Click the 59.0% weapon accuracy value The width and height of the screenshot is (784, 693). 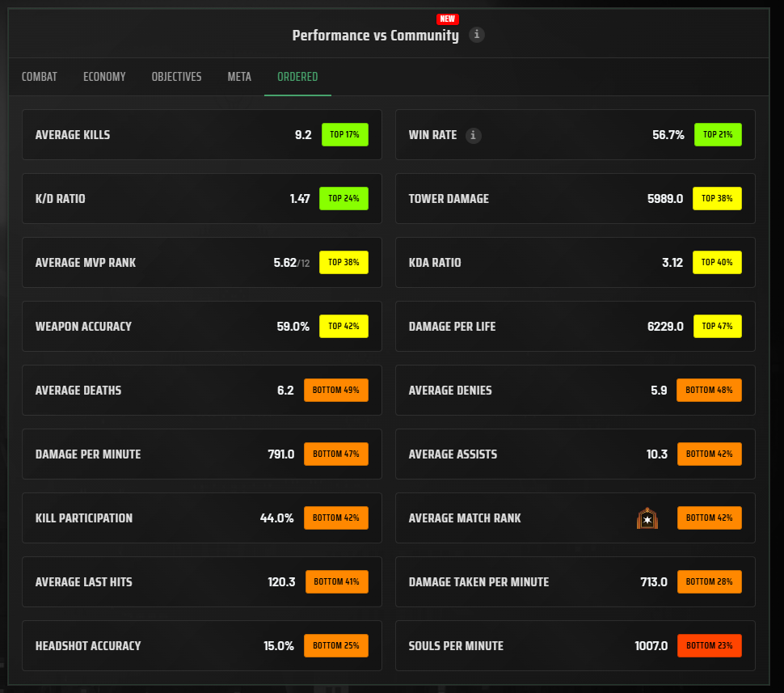(293, 326)
